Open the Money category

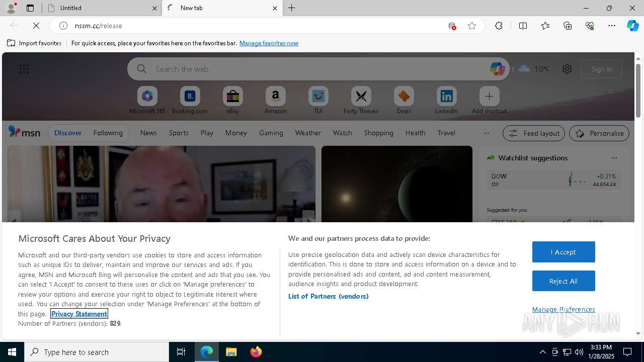click(236, 133)
